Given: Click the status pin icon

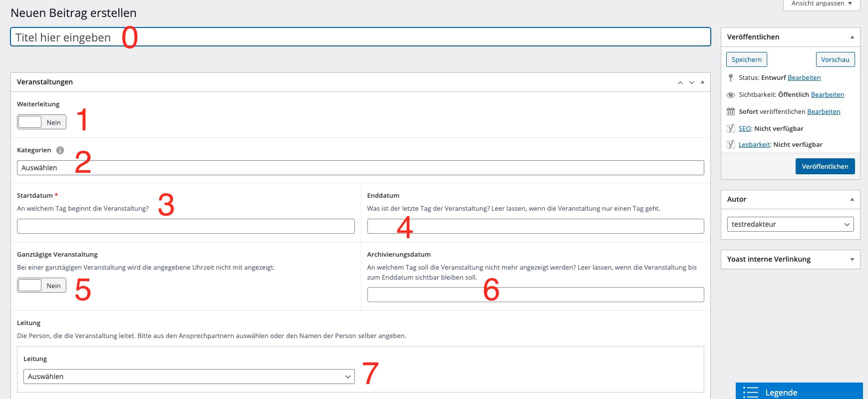Looking at the screenshot, I should coord(731,77).
